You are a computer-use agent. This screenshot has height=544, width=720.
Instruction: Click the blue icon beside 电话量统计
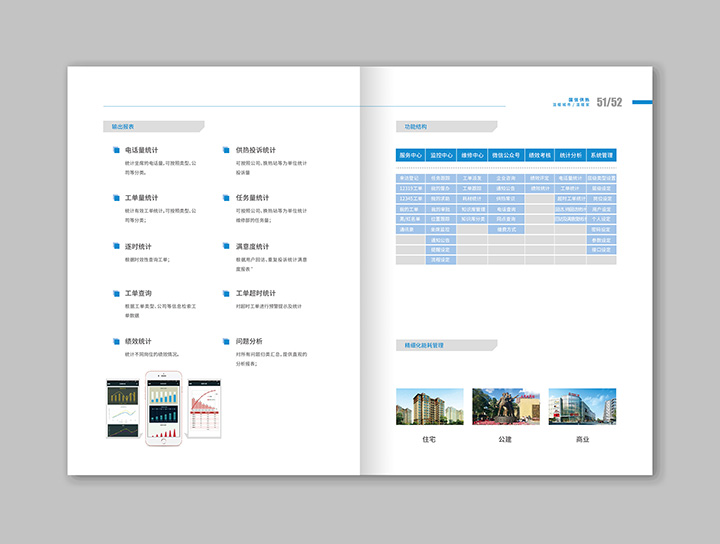click(116, 150)
